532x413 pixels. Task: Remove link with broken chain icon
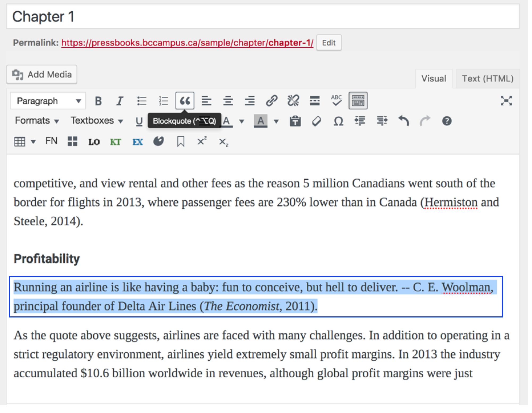pos(293,101)
